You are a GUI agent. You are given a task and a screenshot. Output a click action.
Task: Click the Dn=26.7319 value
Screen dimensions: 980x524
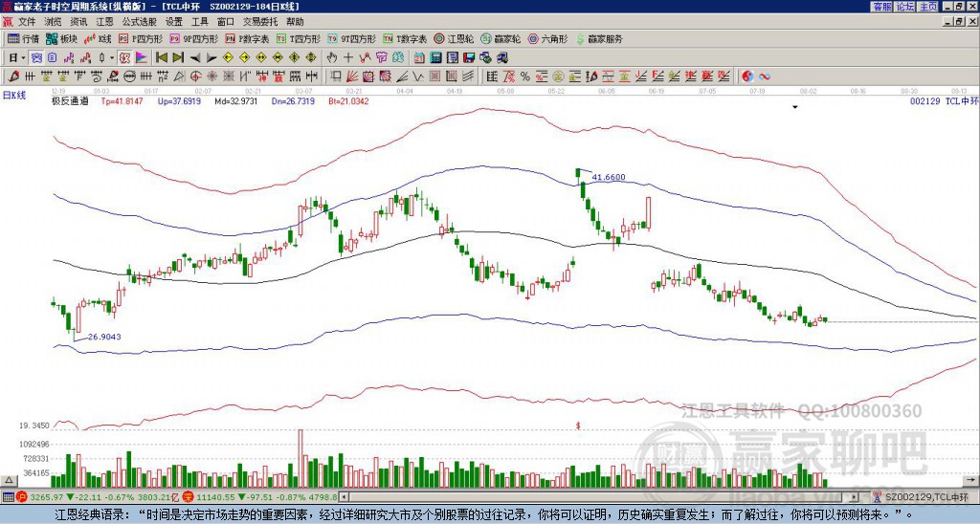(293, 100)
